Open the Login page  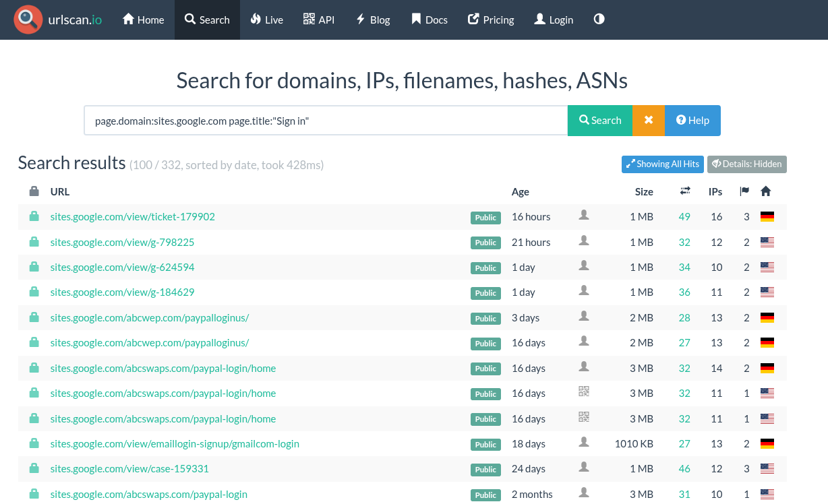pyautogui.click(x=554, y=20)
